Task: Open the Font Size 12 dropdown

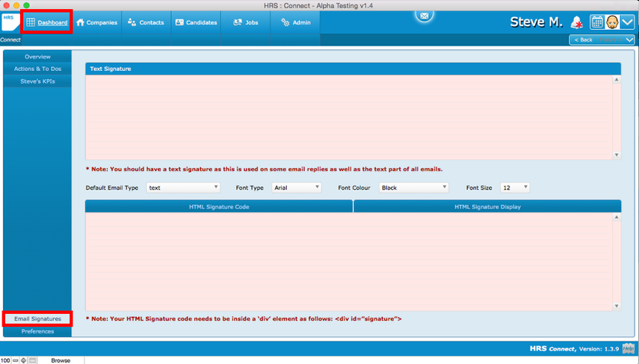Action: [x=515, y=188]
